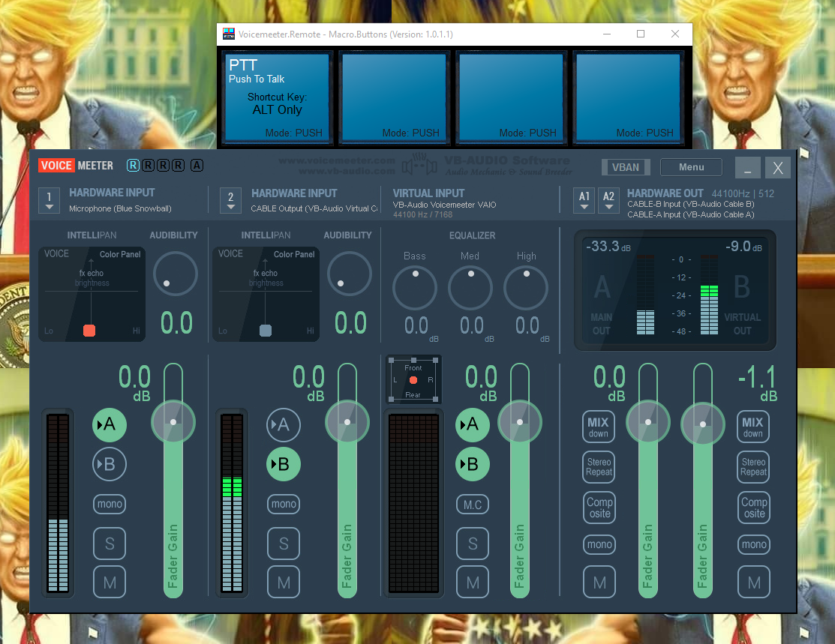The width and height of the screenshot is (835, 644).
Task: Click input 1 fader gain knob
Action: coord(173,422)
